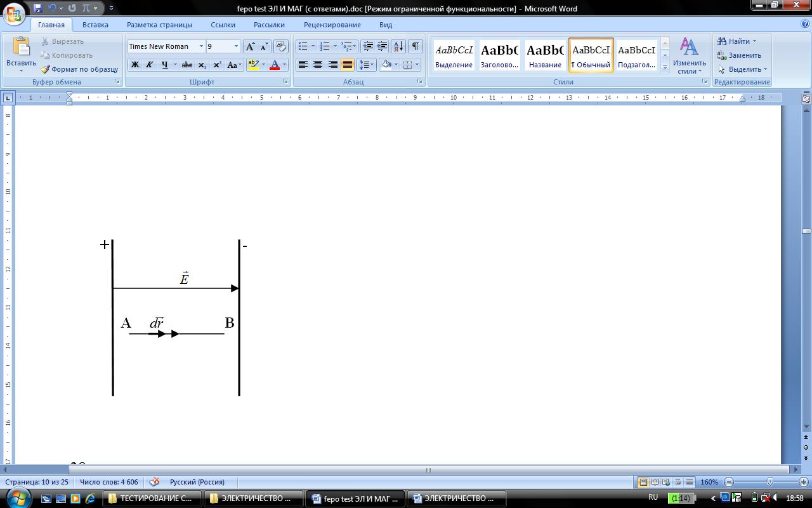Expand styles gallery more arrow

pos(665,67)
